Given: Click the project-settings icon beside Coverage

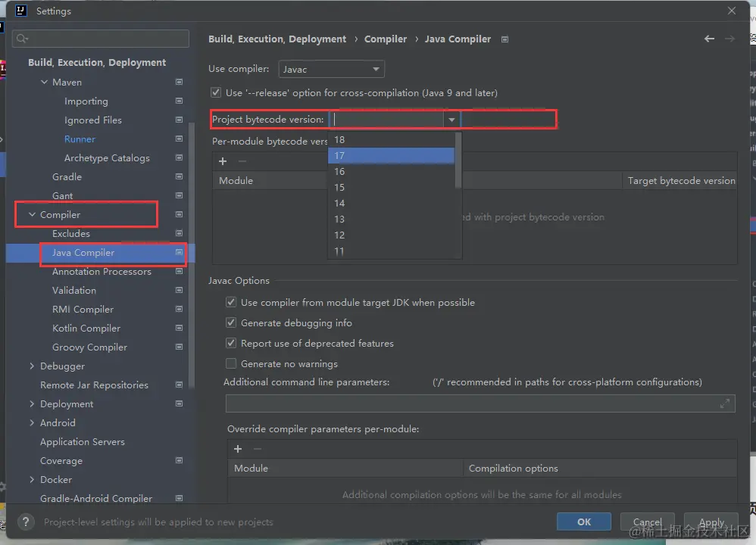Looking at the screenshot, I should 179,460.
